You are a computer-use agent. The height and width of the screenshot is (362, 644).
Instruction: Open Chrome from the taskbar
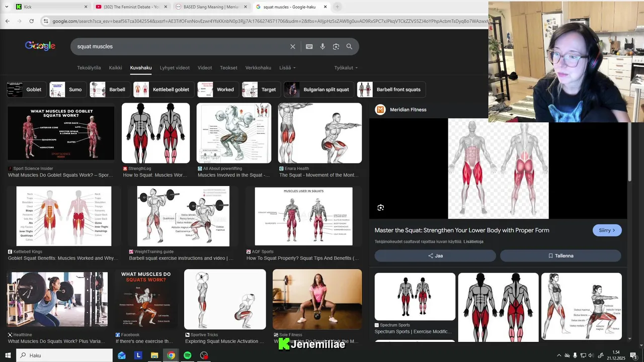tap(171, 355)
